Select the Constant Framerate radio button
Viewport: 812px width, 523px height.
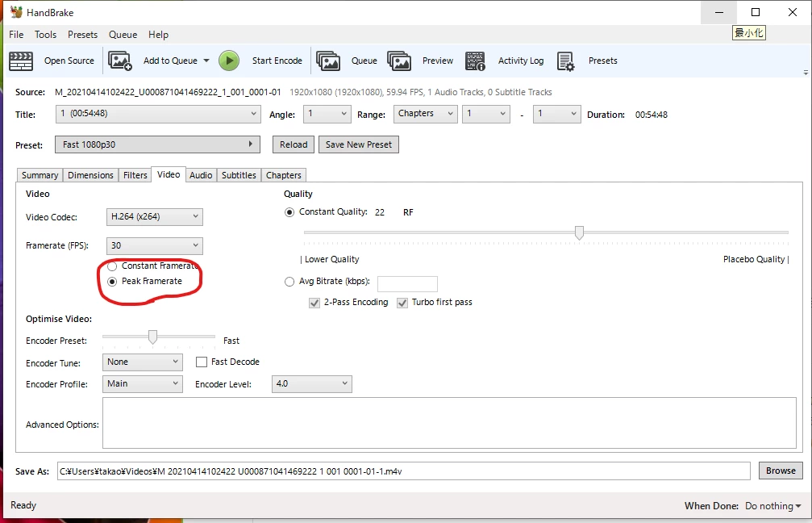(112, 266)
